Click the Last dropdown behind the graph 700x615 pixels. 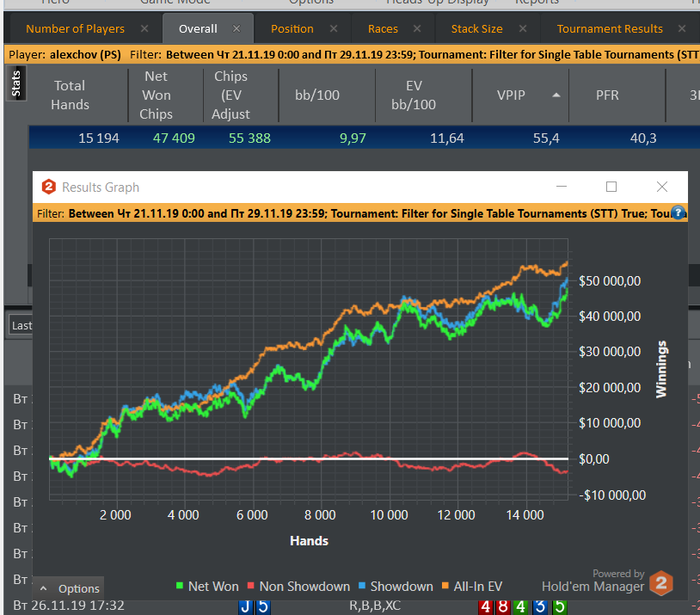tap(21, 325)
